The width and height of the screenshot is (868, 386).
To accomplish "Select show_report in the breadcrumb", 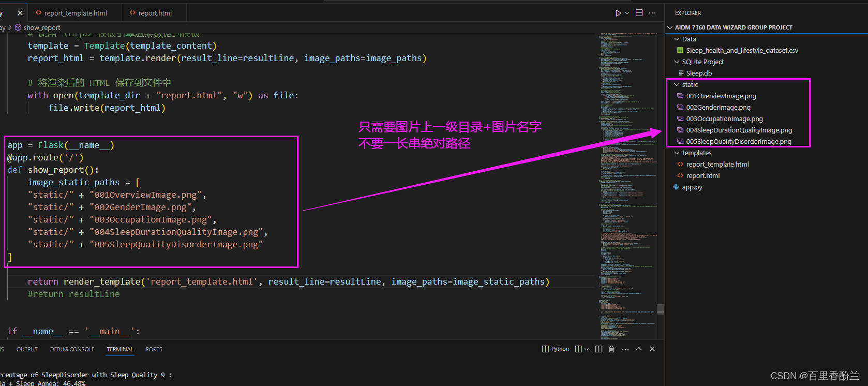I will tap(42, 27).
